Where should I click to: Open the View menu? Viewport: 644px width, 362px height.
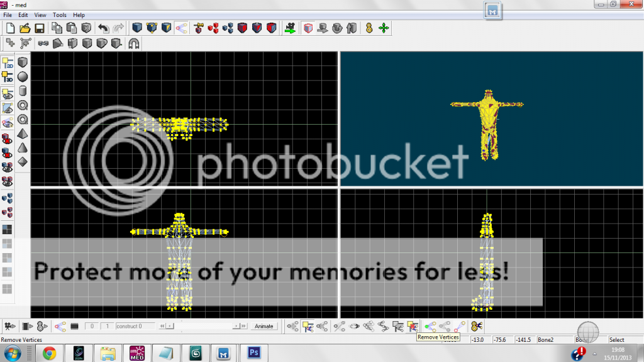[40, 15]
